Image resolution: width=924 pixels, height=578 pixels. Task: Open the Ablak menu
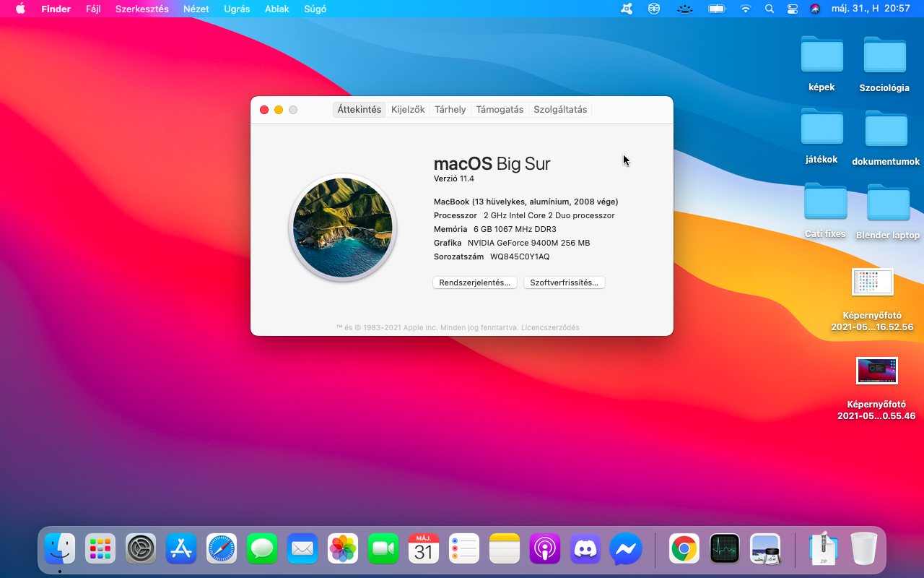click(x=276, y=9)
